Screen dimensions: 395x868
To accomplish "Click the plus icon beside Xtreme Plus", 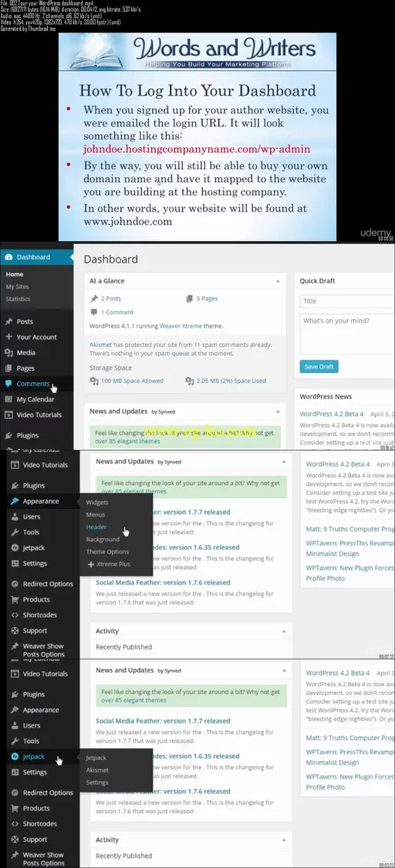I will point(91,564).
